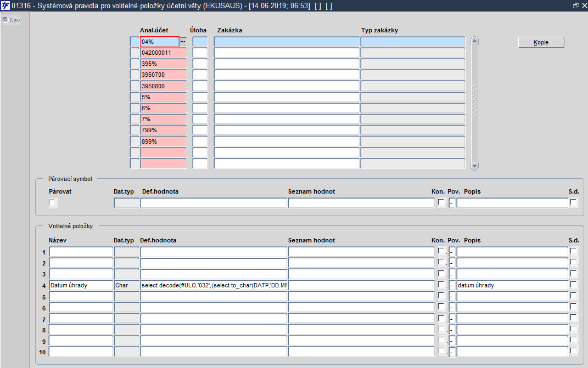This screenshot has width=588, height=368.
Task: Open Pov. selector in Párovací symbol section
Action: point(452,203)
